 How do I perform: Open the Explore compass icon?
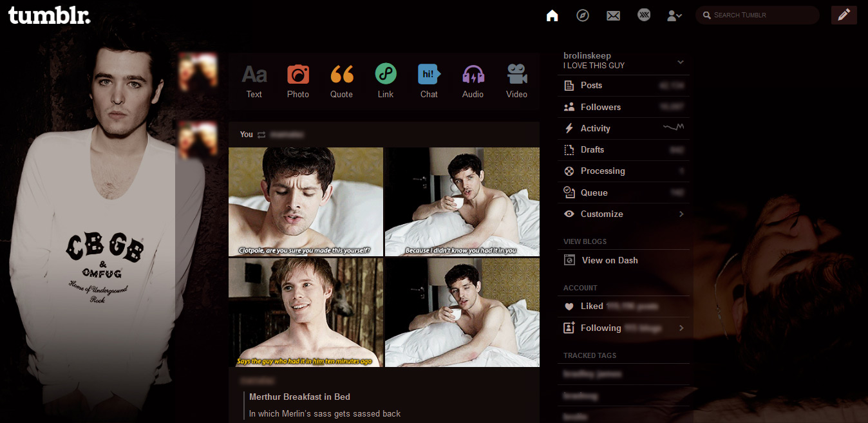pos(583,15)
